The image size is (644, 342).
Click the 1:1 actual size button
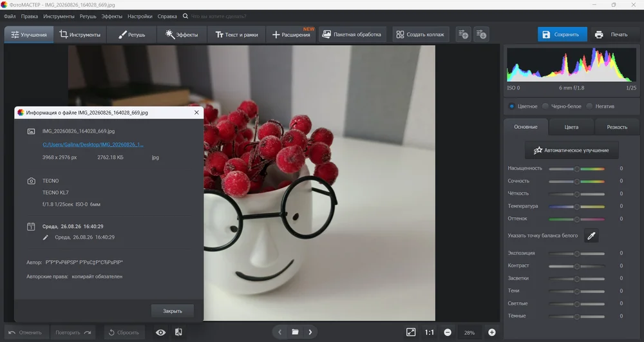pos(429,332)
